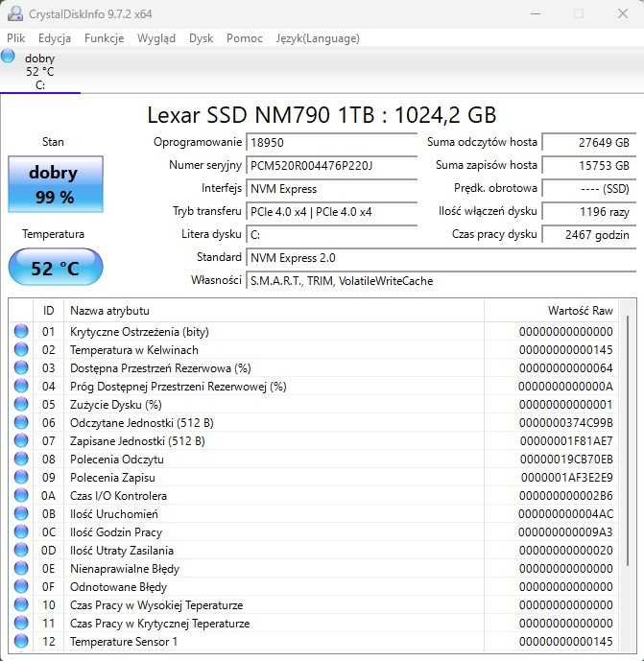
Task: Click the power-on count 1196 razy
Action: (x=588, y=212)
